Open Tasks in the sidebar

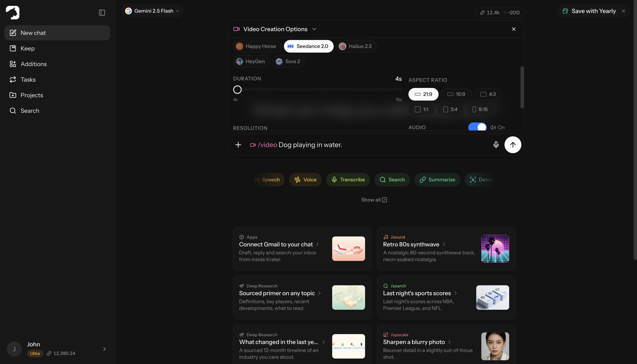tap(57, 80)
